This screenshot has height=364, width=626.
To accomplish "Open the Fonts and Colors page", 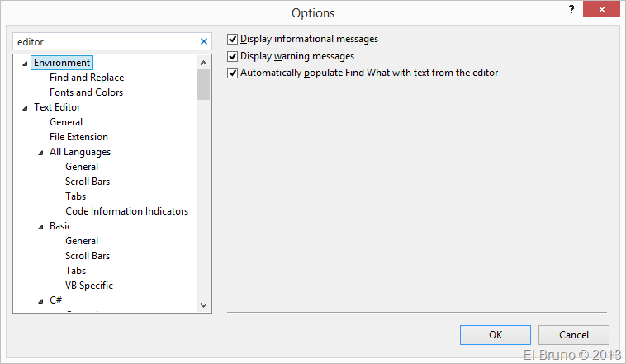I will [86, 92].
